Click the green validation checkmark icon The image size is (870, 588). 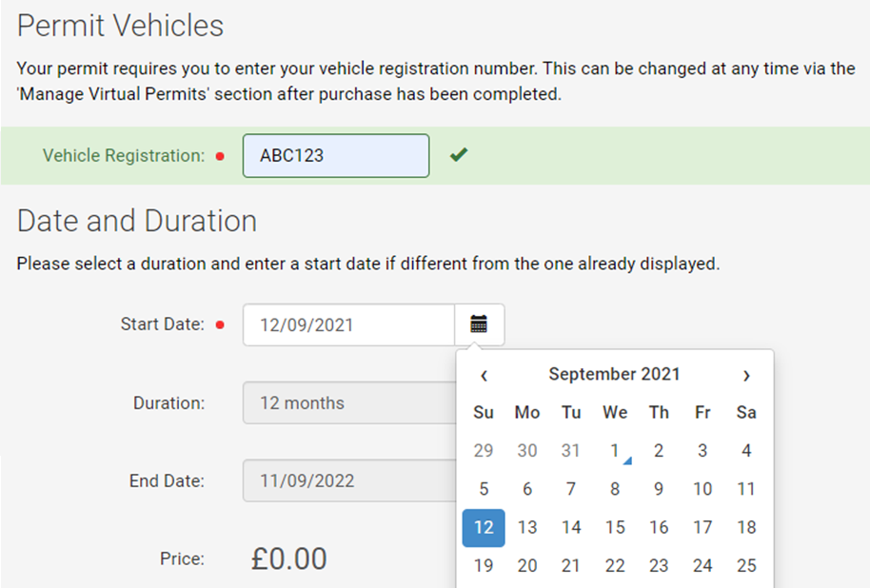[459, 155]
